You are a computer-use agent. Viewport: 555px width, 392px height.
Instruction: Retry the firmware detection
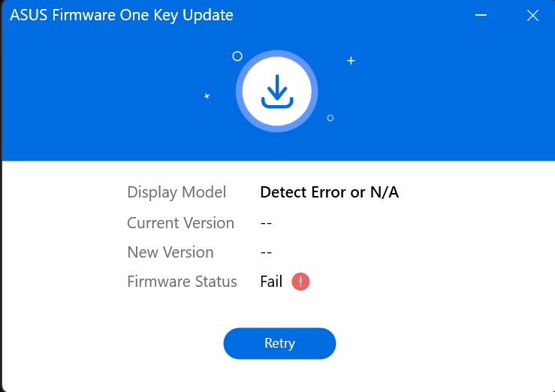(279, 343)
